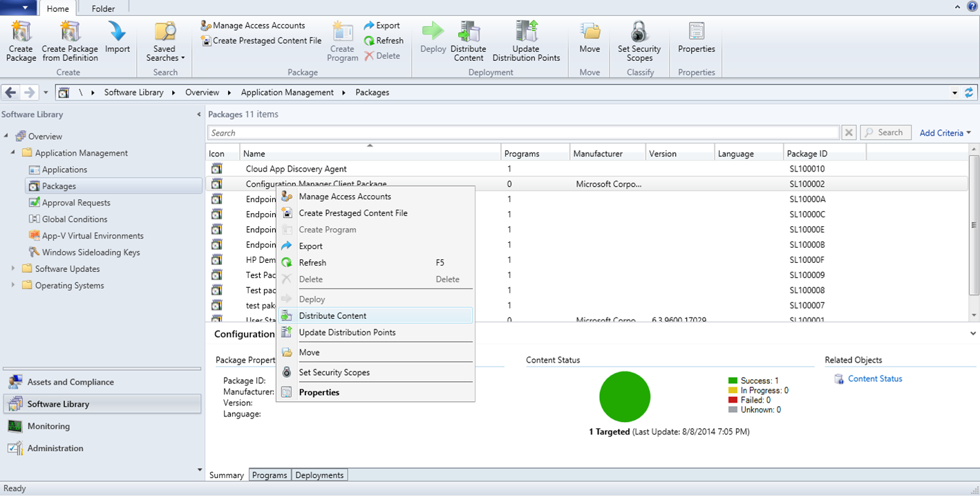Click the Import ribbon icon
Viewport: 980px width, 496px height.
click(117, 33)
